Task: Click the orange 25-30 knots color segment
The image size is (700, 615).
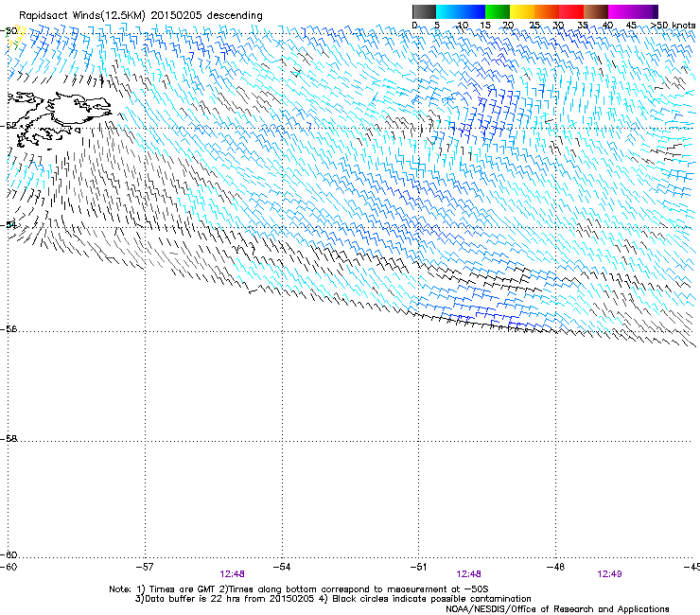Action: click(x=547, y=11)
